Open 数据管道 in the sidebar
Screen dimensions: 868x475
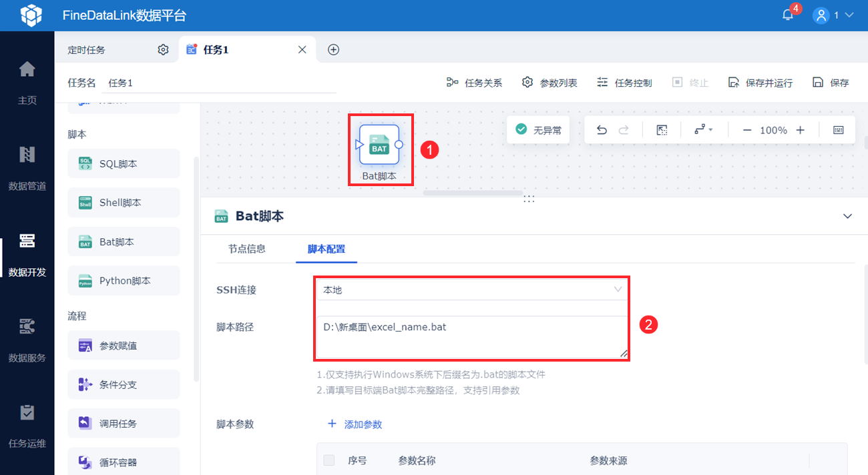27,168
